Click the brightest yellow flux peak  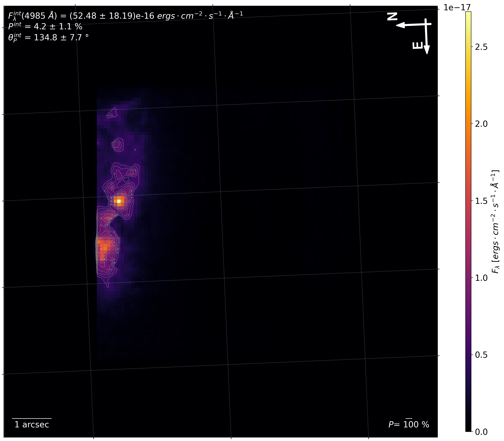click(x=119, y=201)
